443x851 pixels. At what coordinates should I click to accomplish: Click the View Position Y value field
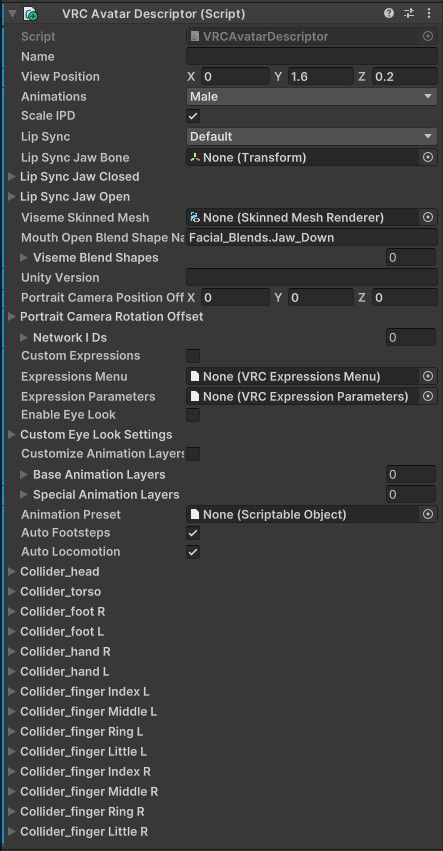point(321,77)
